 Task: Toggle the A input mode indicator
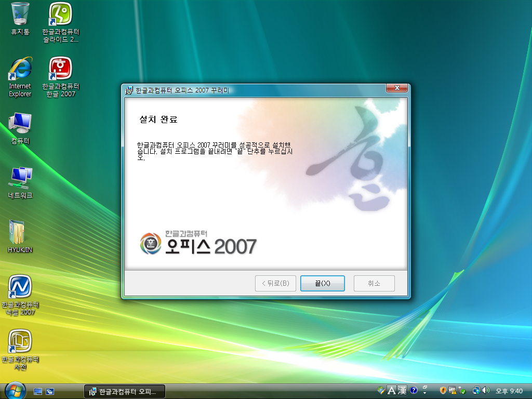tap(392, 391)
